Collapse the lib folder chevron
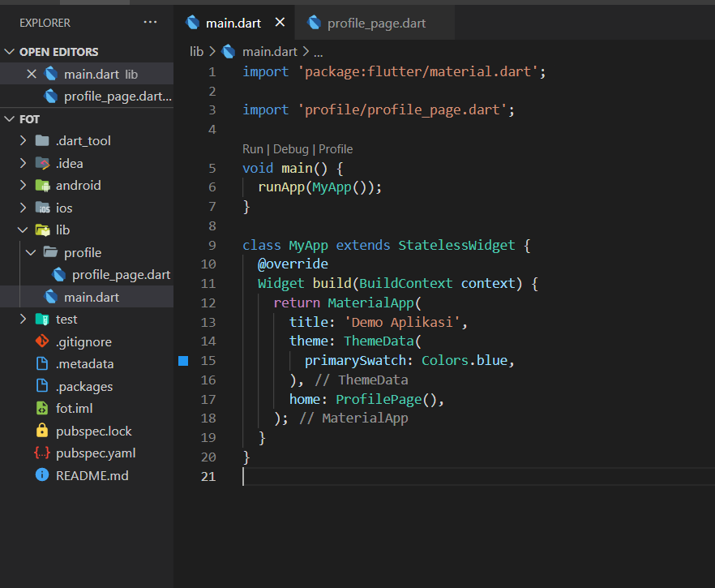This screenshot has width=715, height=588. [23, 230]
